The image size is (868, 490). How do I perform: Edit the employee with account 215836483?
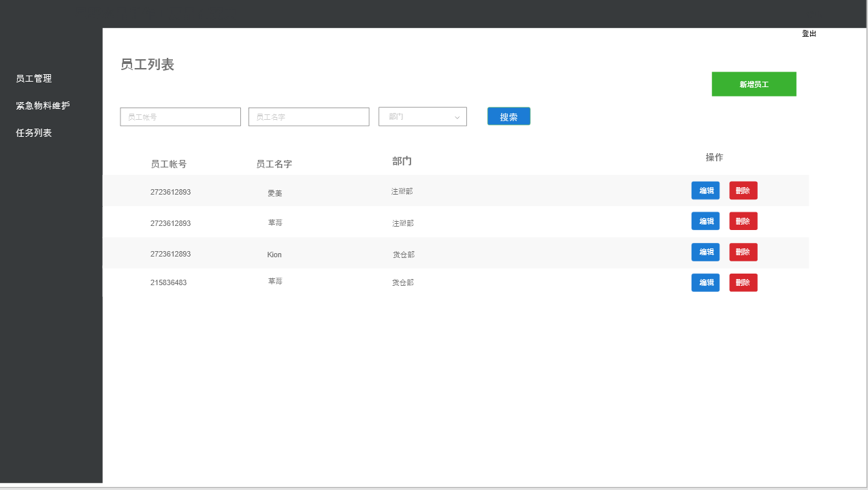[705, 282]
